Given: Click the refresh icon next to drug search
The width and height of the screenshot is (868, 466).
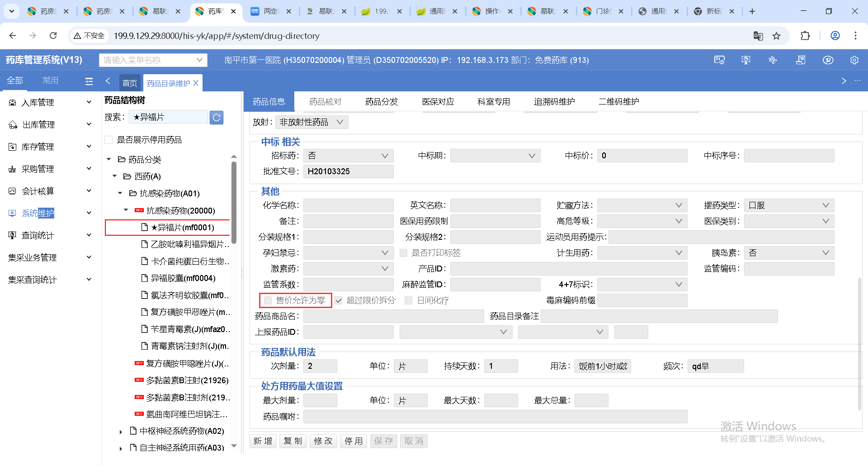Looking at the screenshot, I should [217, 118].
